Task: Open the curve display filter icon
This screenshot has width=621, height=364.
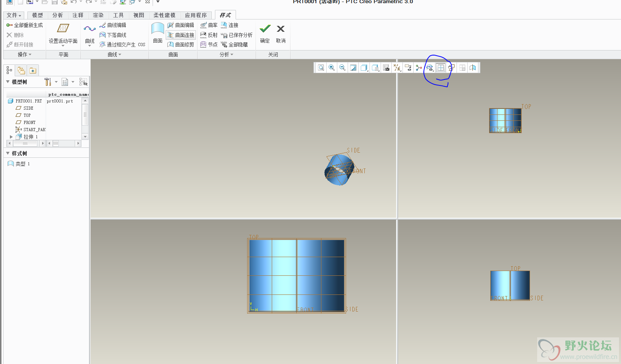Action: point(429,68)
